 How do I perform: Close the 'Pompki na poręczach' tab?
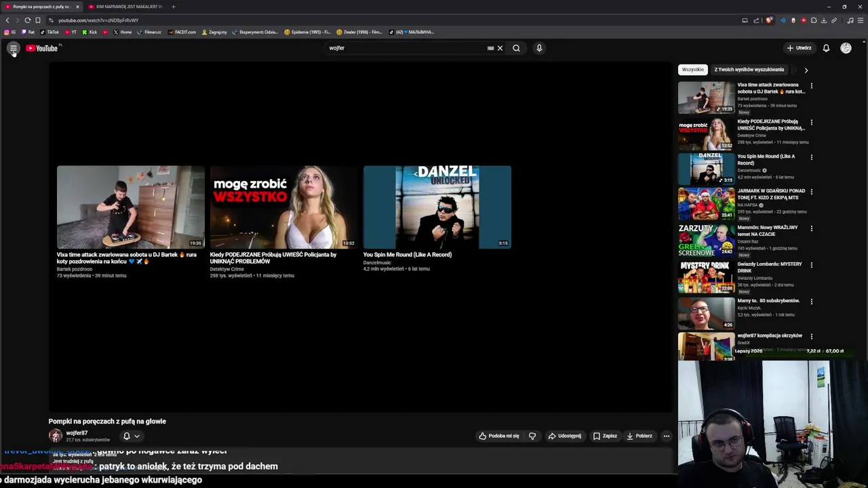77,7
